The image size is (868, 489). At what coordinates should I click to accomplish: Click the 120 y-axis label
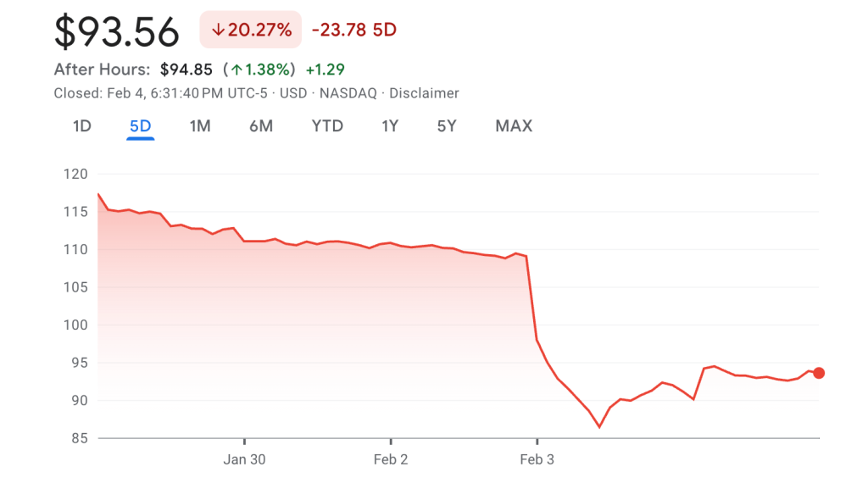click(75, 175)
